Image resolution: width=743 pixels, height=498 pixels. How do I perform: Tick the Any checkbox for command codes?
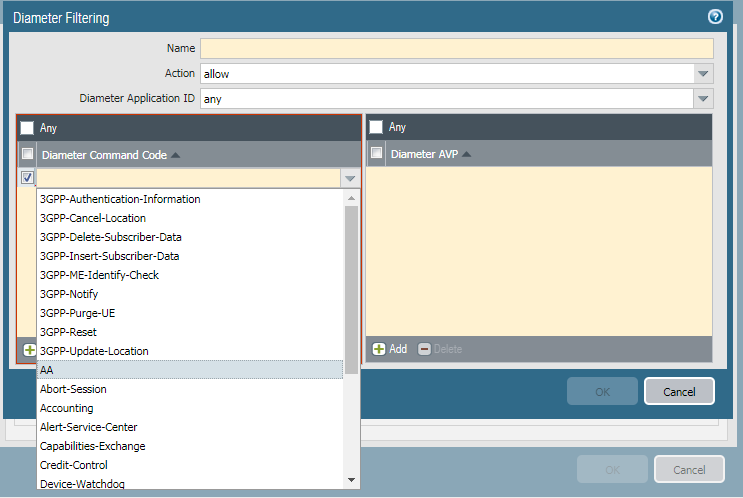coord(27,128)
